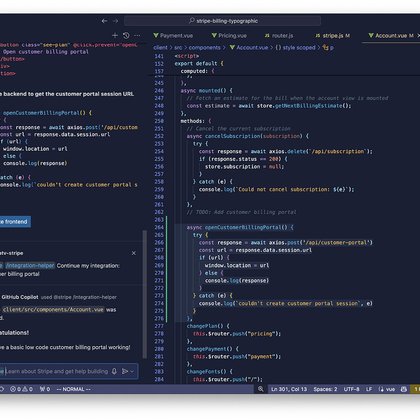Open Account.vue breadcrumb dropdown
This screenshot has width=420, height=420.
249,48
